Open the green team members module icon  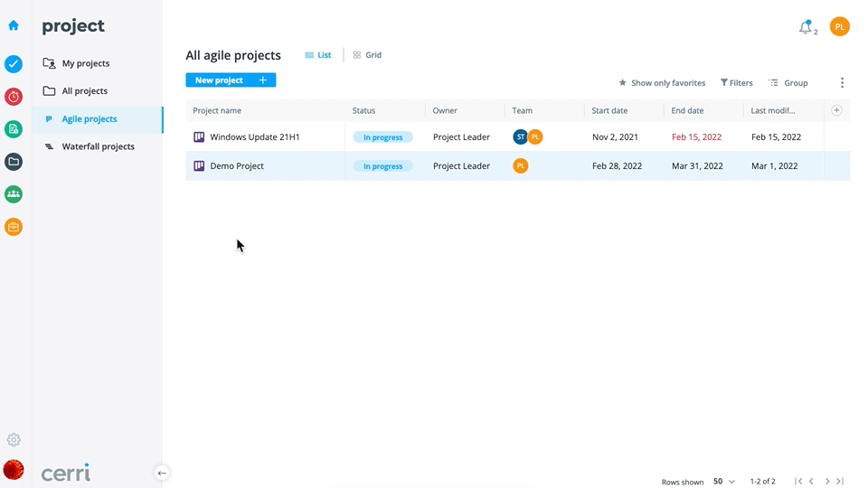14,194
